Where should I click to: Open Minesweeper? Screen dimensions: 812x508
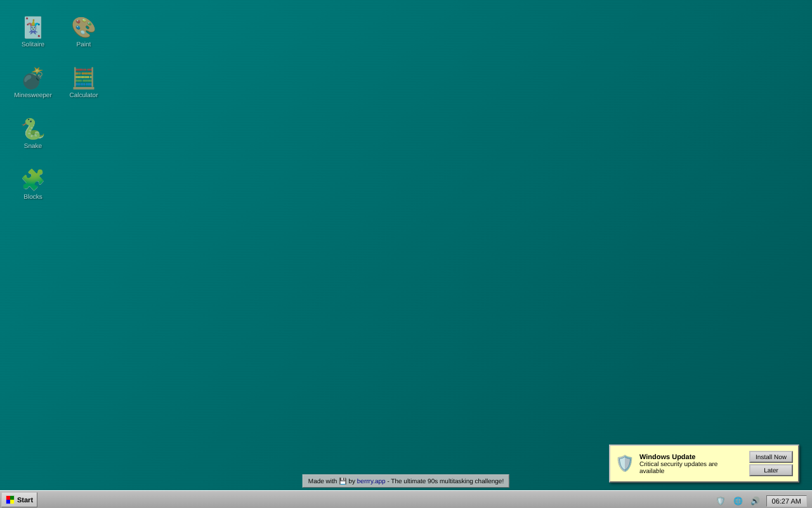pyautogui.click(x=32, y=79)
